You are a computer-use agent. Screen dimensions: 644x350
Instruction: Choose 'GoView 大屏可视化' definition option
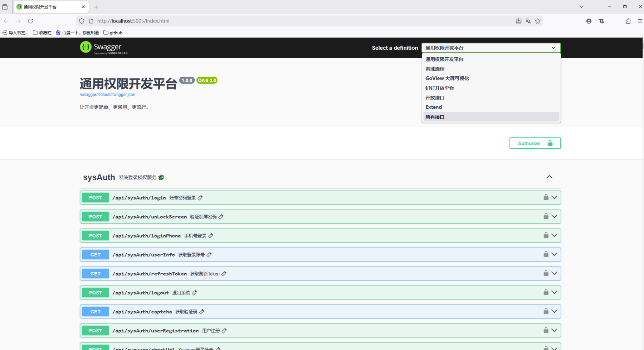tap(447, 78)
